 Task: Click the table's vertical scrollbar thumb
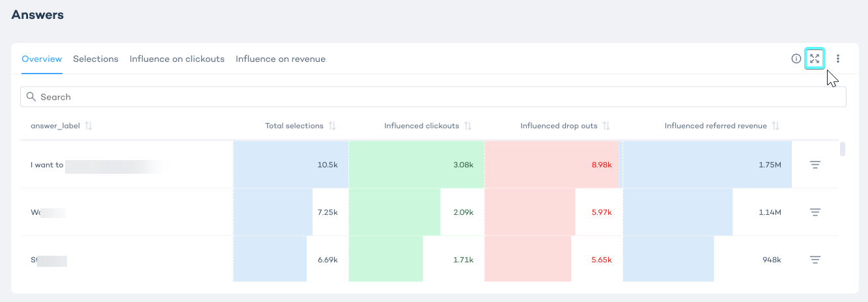[843, 149]
